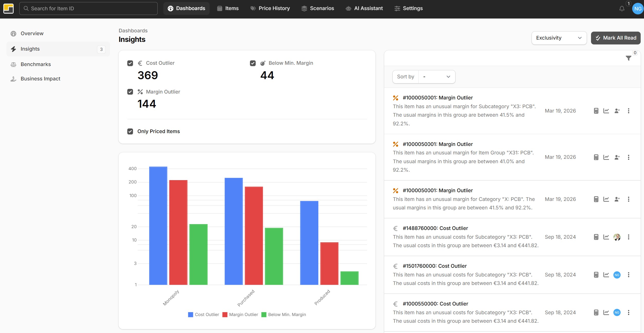Open the Dashboards breadcrumb link

click(x=133, y=30)
